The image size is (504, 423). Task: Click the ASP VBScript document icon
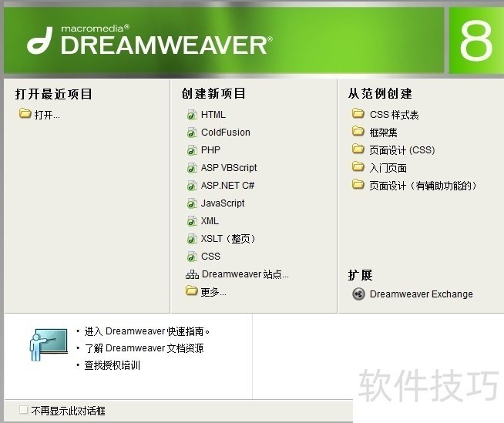click(x=192, y=168)
